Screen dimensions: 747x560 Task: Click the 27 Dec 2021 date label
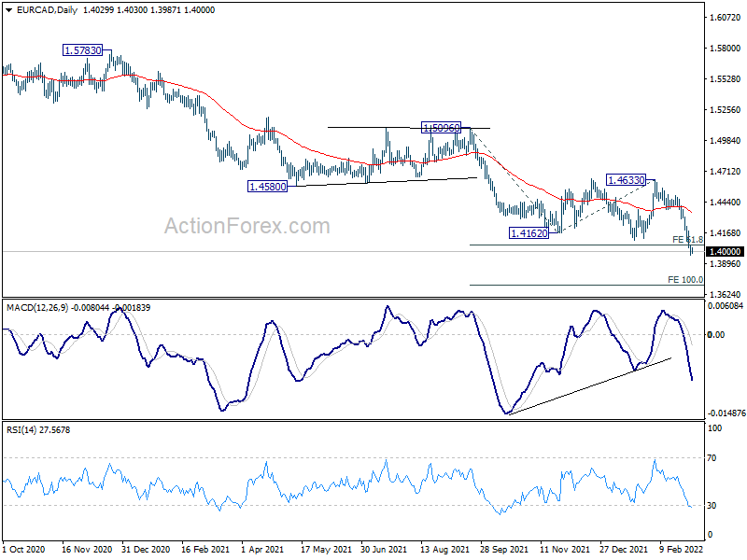click(624, 549)
